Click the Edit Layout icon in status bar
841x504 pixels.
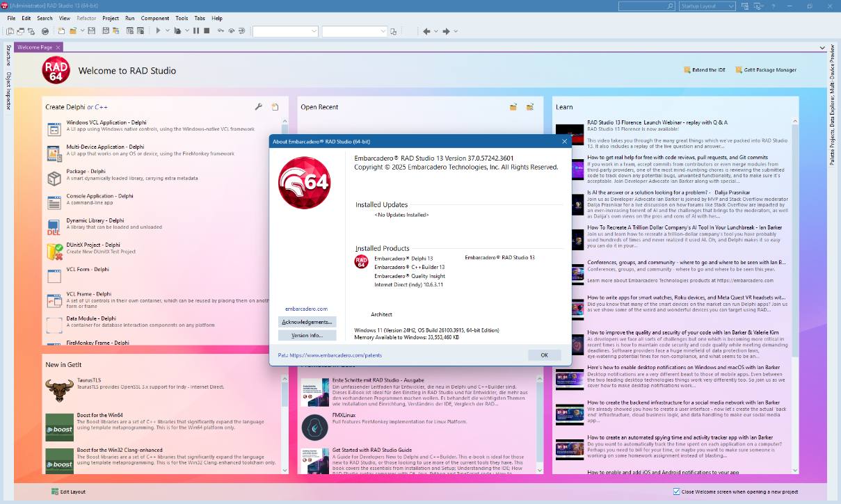click(54, 491)
